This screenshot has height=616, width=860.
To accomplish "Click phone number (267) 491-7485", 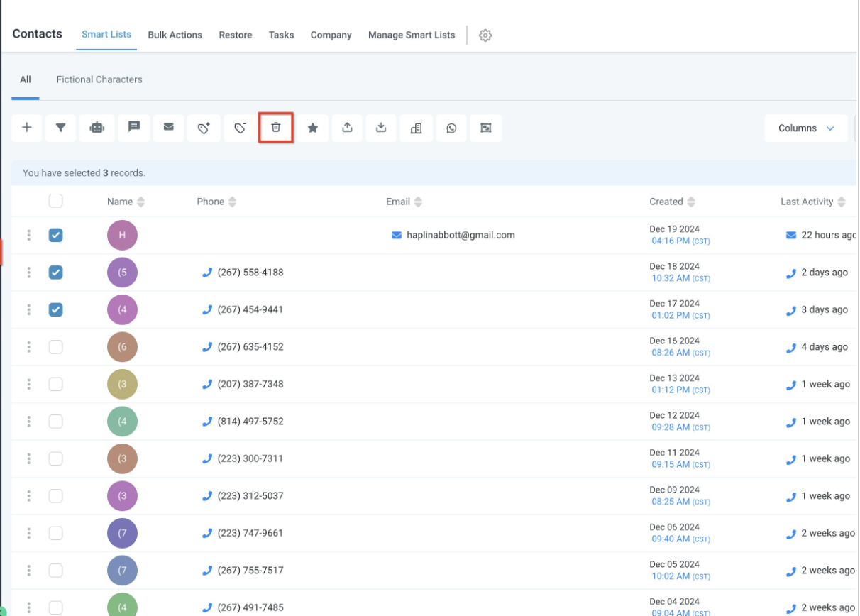I will point(250,607).
